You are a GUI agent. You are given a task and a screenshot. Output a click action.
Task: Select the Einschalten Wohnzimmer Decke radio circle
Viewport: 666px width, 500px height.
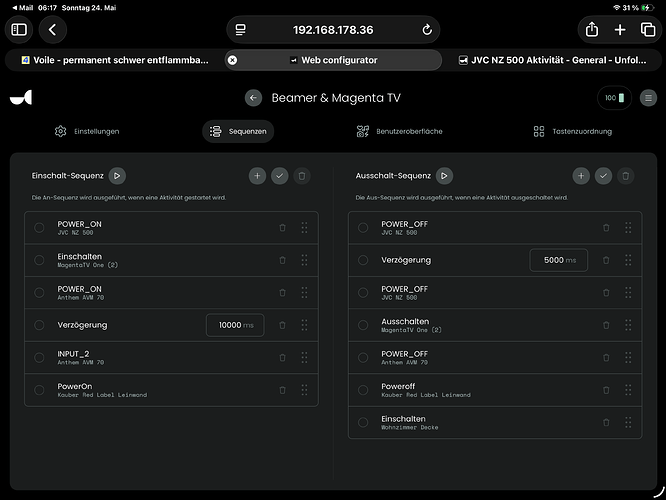coord(363,423)
